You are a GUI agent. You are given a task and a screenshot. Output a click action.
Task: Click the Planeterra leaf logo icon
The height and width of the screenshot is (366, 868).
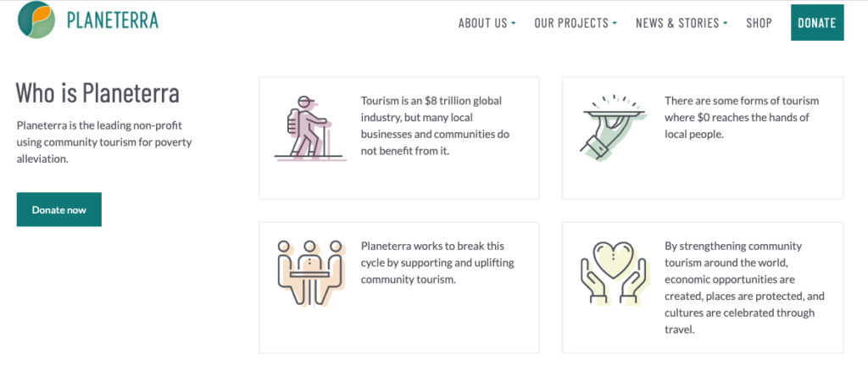(36, 19)
